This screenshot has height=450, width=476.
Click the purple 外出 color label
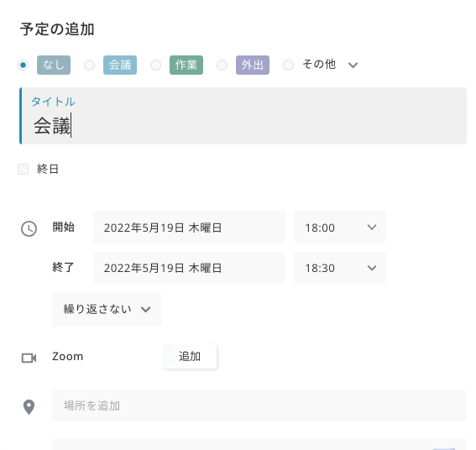point(253,65)
